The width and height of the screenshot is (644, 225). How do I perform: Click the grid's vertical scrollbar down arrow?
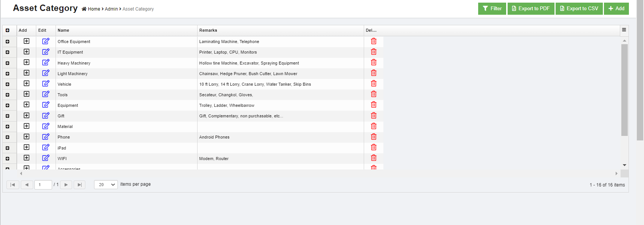(624, 165)
